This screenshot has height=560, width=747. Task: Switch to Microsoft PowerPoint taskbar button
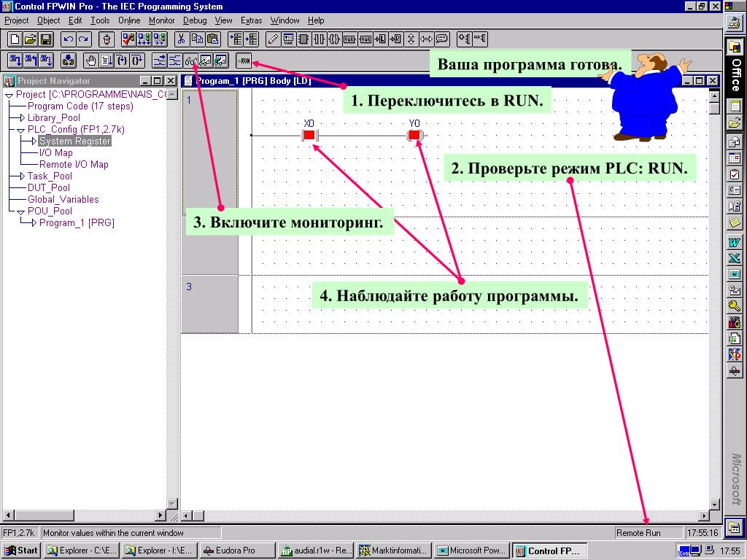point(471,551)
